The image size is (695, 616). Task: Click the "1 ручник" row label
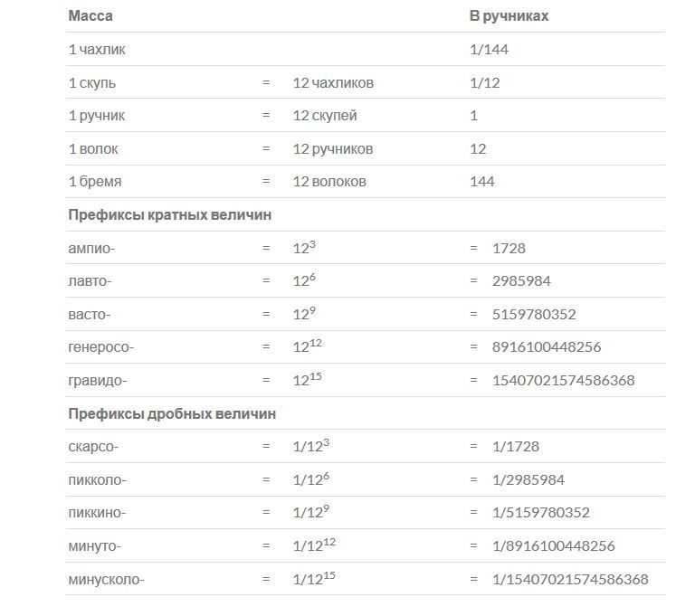[x=97, y=116]
